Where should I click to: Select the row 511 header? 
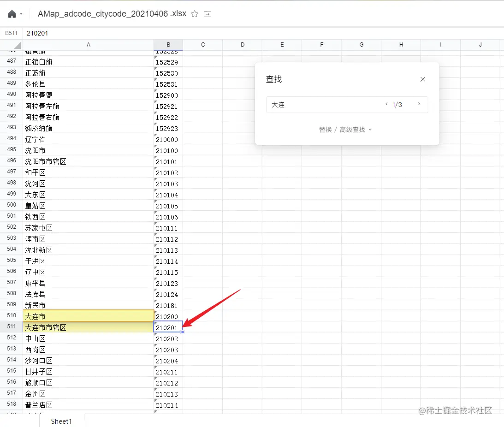(11, 326)
